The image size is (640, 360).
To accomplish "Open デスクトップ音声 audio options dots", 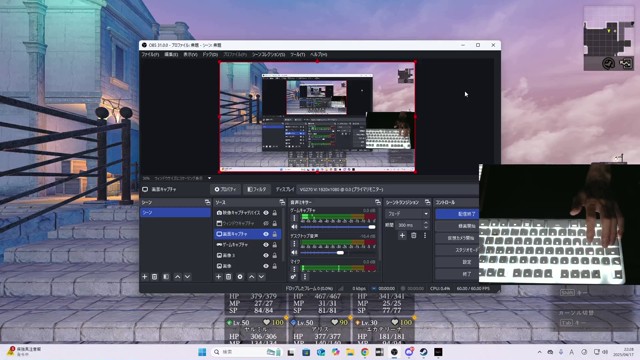I will tap(294, 244).
